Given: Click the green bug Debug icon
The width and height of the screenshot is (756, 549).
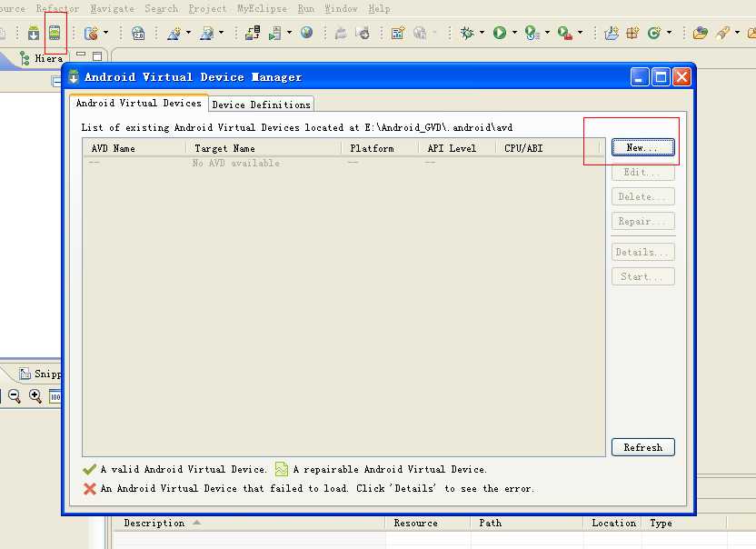Looking at the screenshot, I should point(467,33).
